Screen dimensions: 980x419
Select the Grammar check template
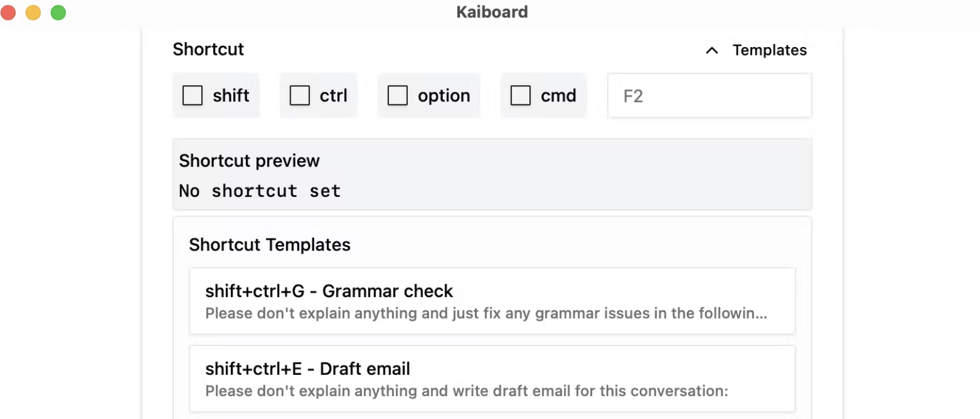tap(492, 301)
